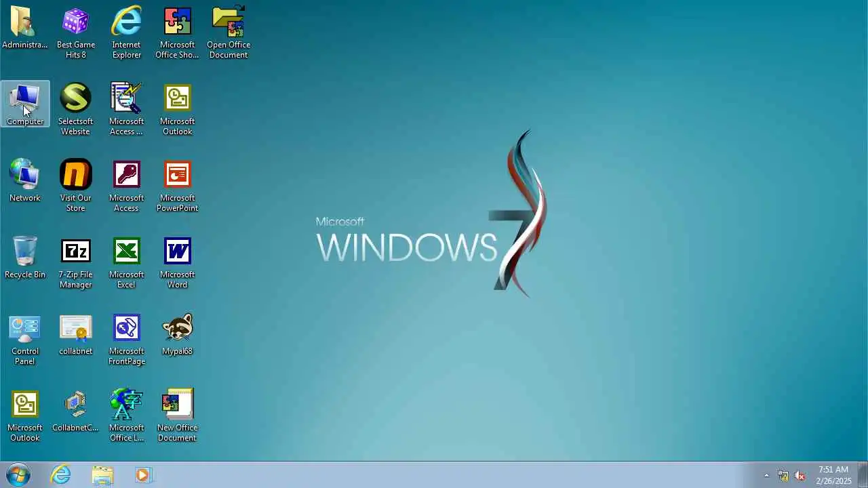Show hidden tray icons arrow

point(766,476)
